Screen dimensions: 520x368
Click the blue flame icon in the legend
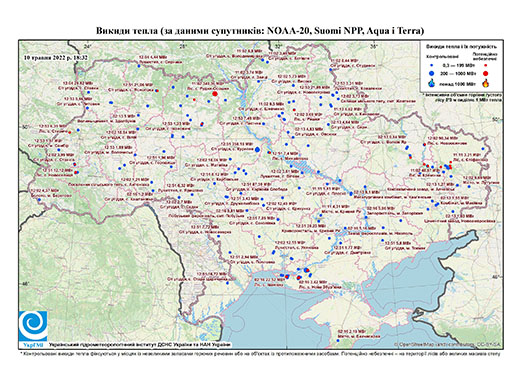(x=432, y=83)
